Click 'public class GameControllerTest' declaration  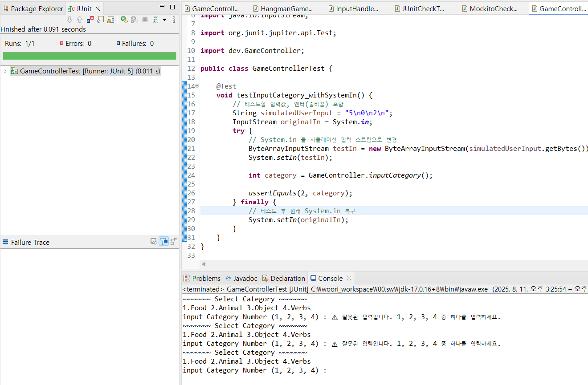[266, 69]
